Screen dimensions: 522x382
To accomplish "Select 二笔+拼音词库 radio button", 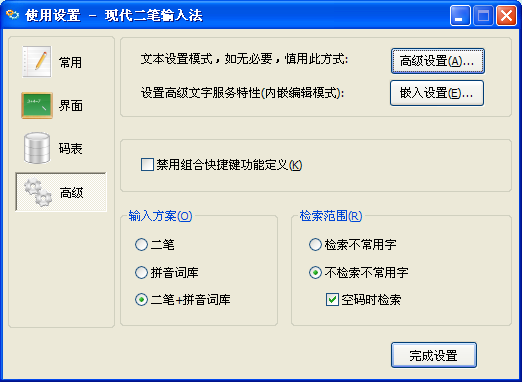I will coord(141,299).
